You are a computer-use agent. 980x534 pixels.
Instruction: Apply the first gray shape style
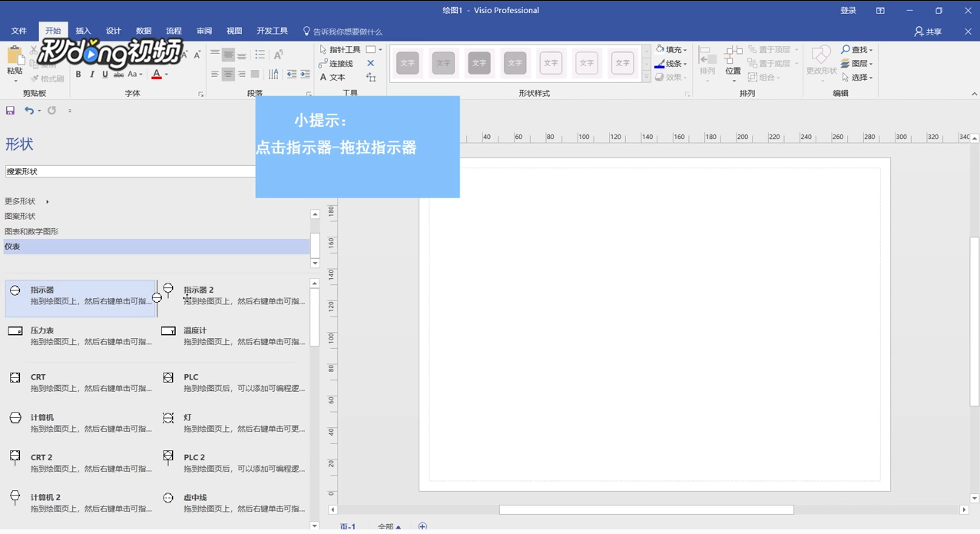click(x=408, y=63)
